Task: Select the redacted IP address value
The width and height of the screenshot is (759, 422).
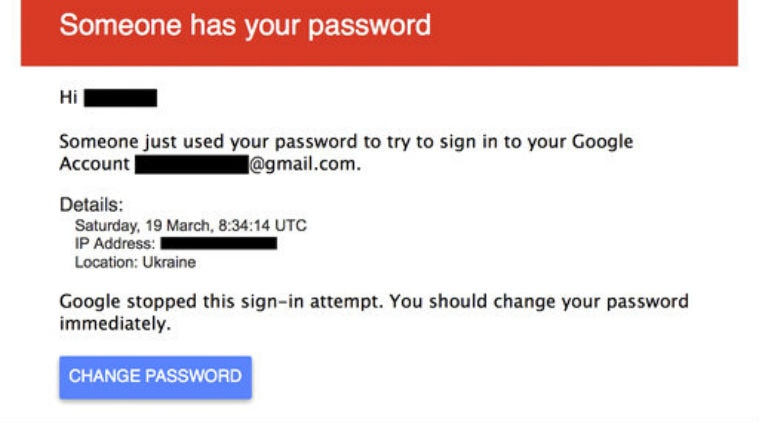Action: [x=218, y=244]
